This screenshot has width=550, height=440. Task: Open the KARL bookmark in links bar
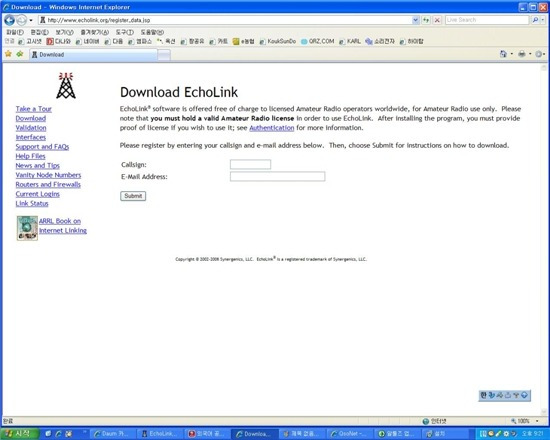click(350, 41)
